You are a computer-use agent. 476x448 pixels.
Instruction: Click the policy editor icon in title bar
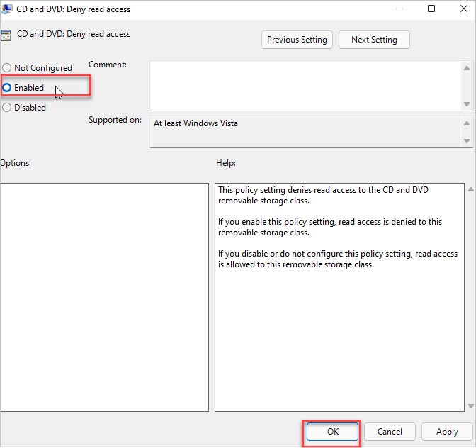[x=6, y=10]
